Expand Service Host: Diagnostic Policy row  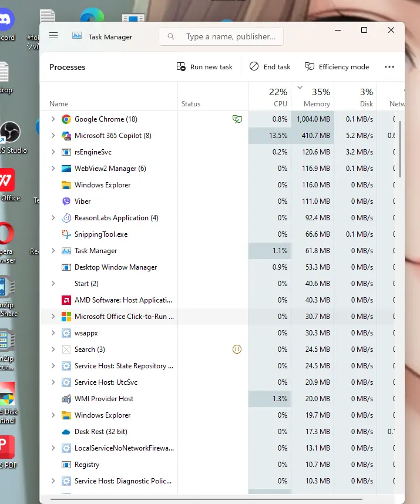(53, 481)
